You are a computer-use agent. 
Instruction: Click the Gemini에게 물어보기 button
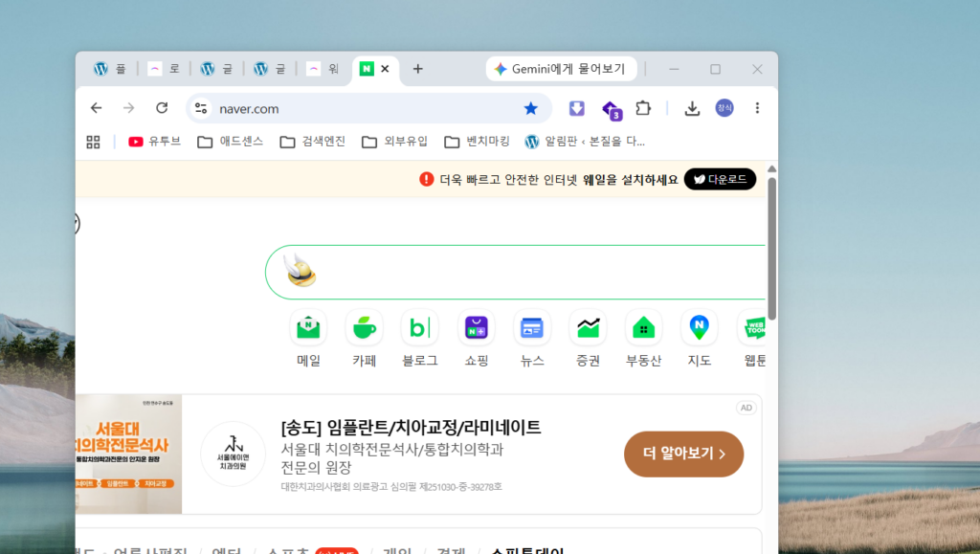(561, 69)
